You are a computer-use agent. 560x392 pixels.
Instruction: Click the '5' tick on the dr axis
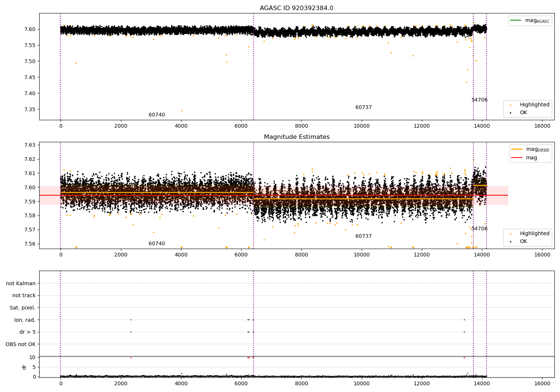coord(34,367)
